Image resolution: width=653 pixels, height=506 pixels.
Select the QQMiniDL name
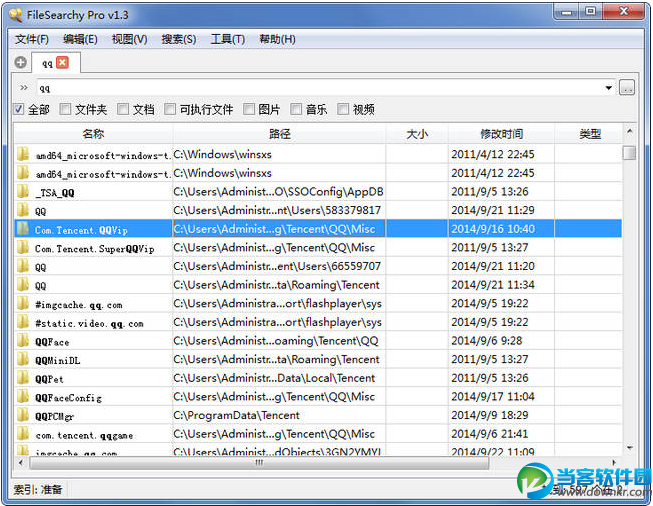(57, 361)
